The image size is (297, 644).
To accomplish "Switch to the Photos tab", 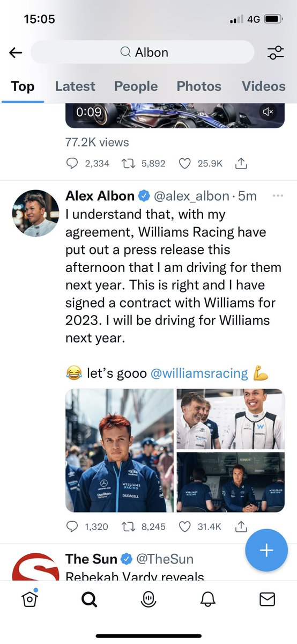I will [x=199, y=86].
